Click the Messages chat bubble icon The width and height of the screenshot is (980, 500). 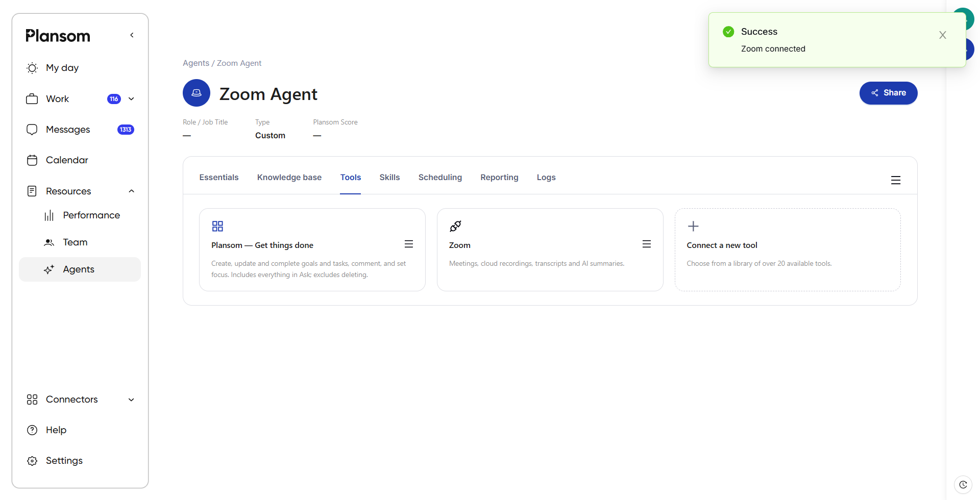[x=32, y=130]
